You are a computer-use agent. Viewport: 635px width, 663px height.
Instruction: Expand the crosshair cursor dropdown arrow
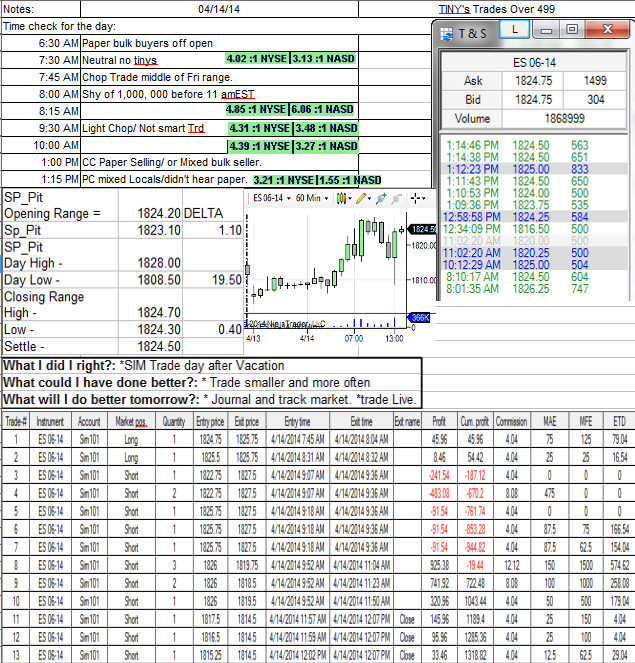[424, 198]
